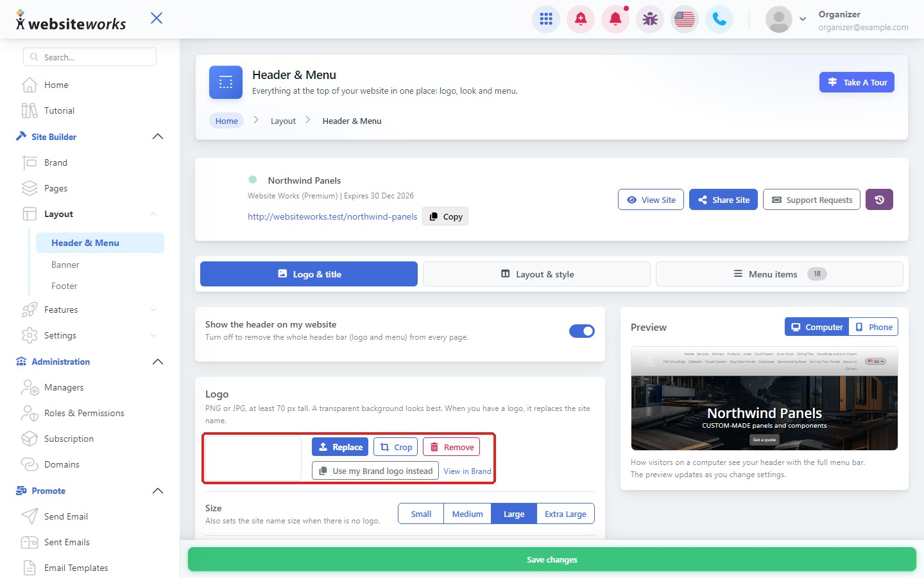Go to Brand in the sidebar
The width and height of the screenshot is (924, 578).
[56, 162]
